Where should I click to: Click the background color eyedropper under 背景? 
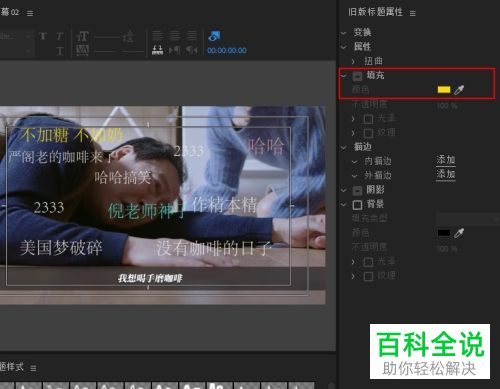tap(459, 233)
